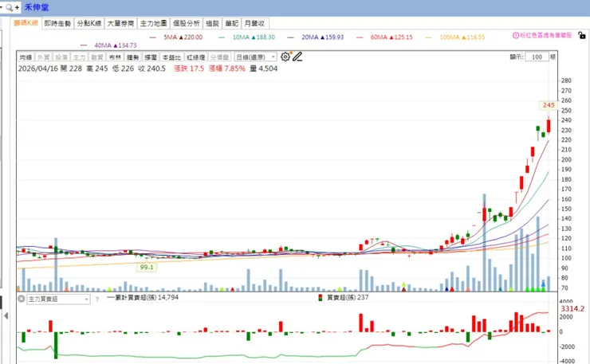590x364 pixels.
Task: Switch to the 個股分析 tab
Action: [187, 23]
